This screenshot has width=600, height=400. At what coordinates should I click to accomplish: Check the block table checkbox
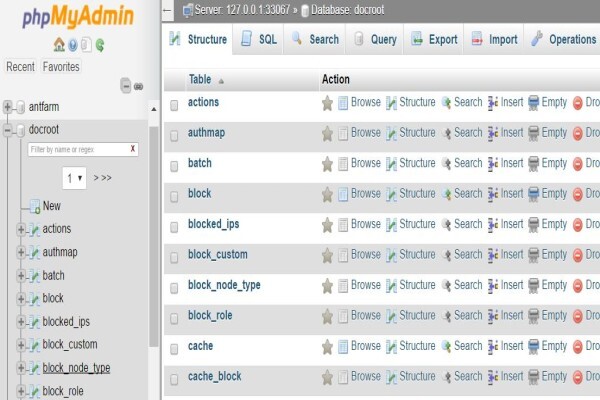174,197
